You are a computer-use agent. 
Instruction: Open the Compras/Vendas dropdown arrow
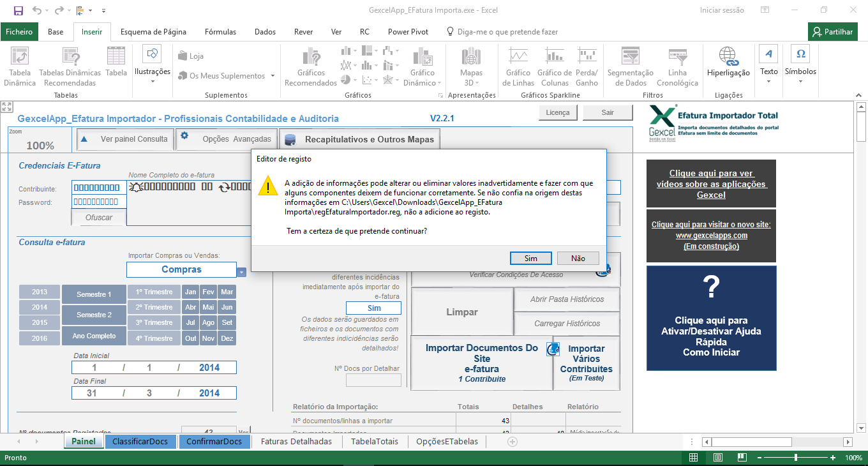point(241,271)
